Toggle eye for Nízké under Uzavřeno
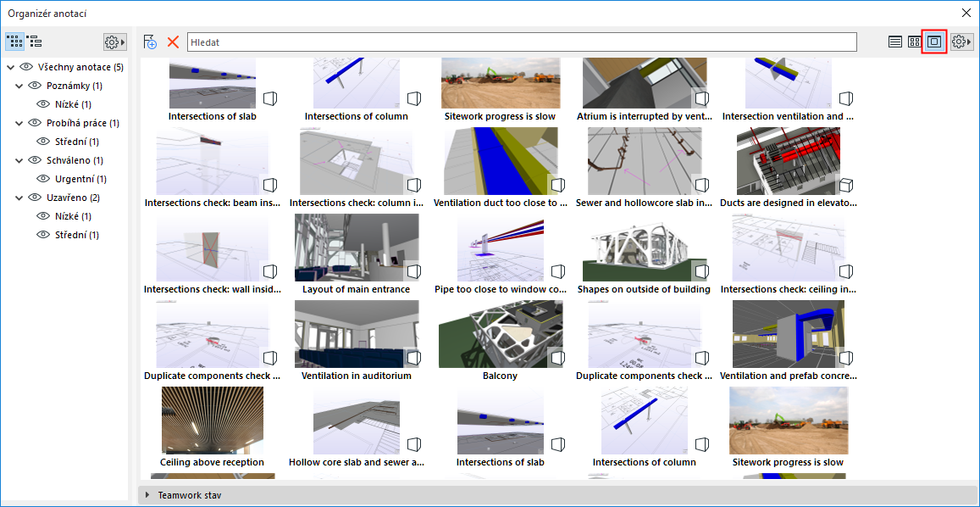This screenshot has width=980, height=507. (x=44, y=216)
